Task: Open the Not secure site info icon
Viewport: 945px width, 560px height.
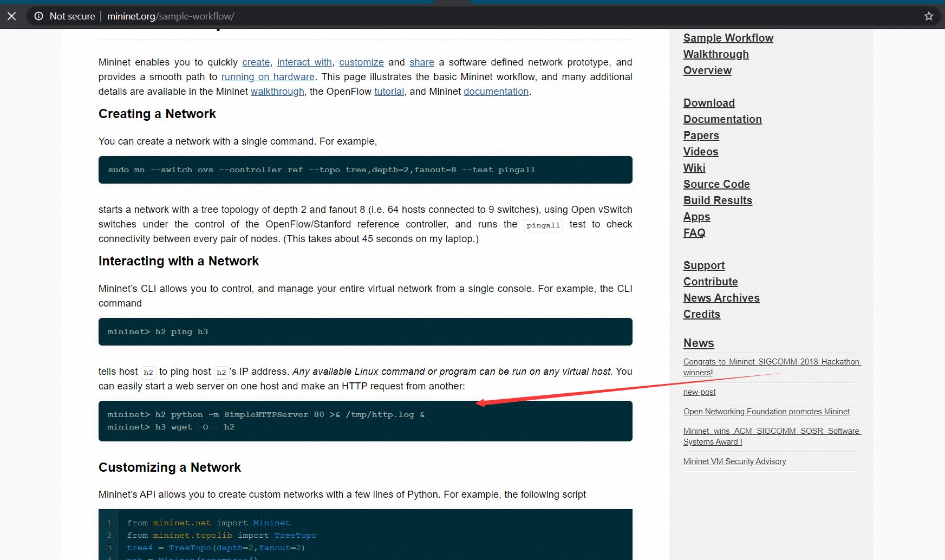Action: pos(39,16)
